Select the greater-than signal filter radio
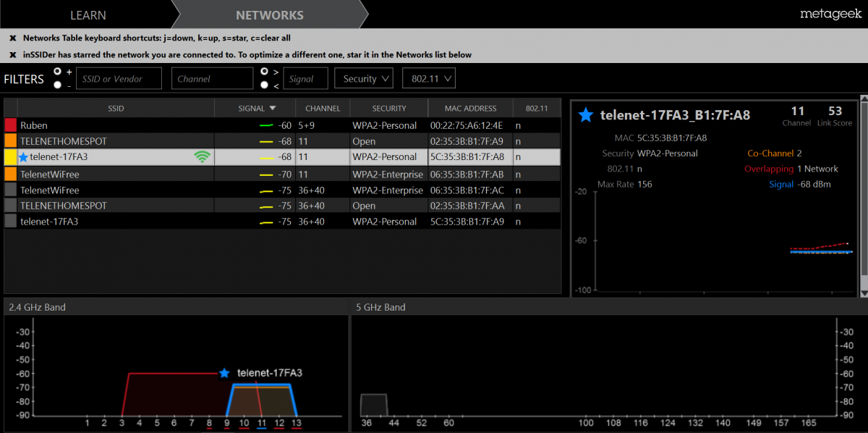Image resolution: width=868 pixels, height=433 pixels. [265, 72]
